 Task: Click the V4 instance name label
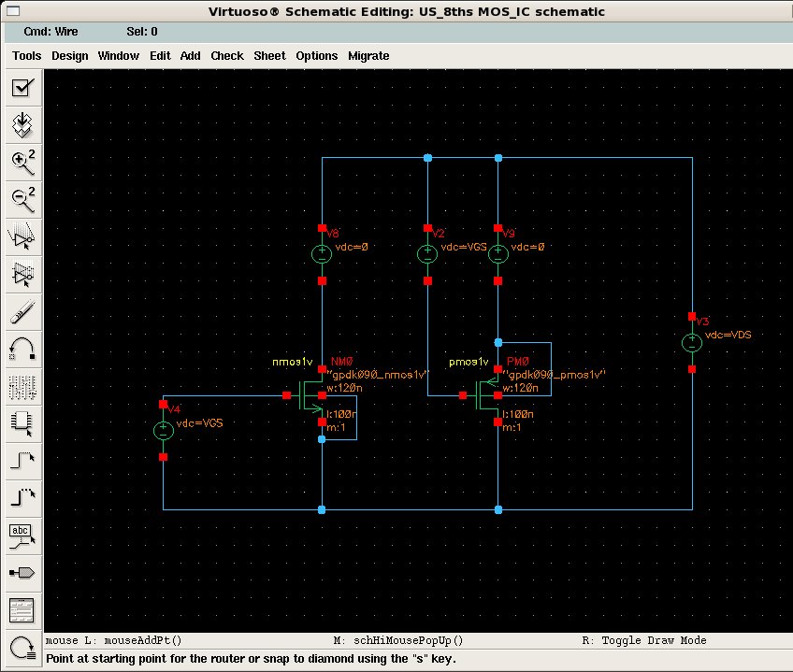click(174, 409)
